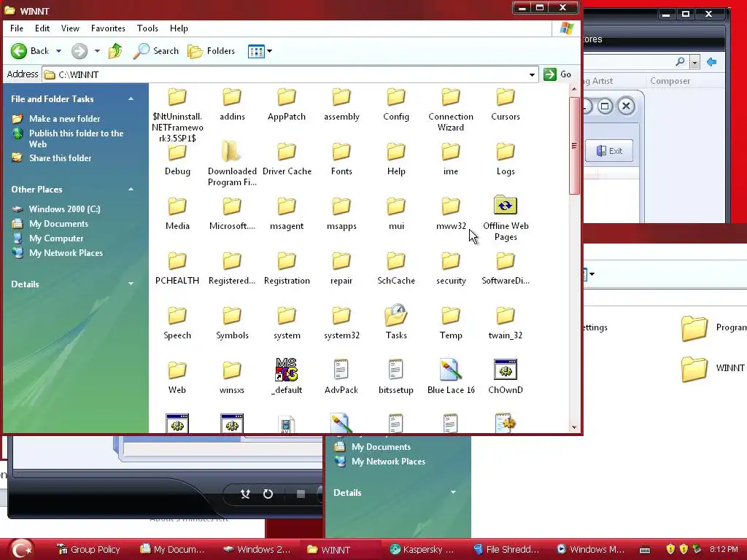747x560 pixels.
Task: Select the security folder
Action: 451,268
